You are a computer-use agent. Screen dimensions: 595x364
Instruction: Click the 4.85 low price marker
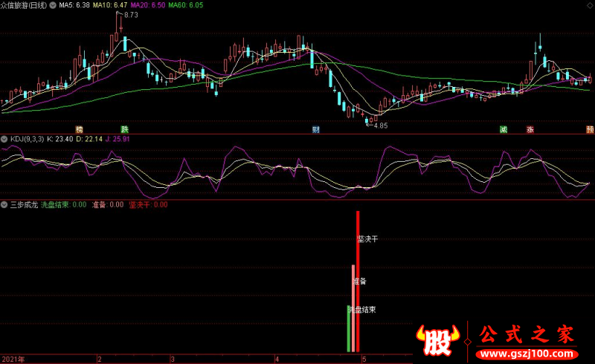(380, 126)
